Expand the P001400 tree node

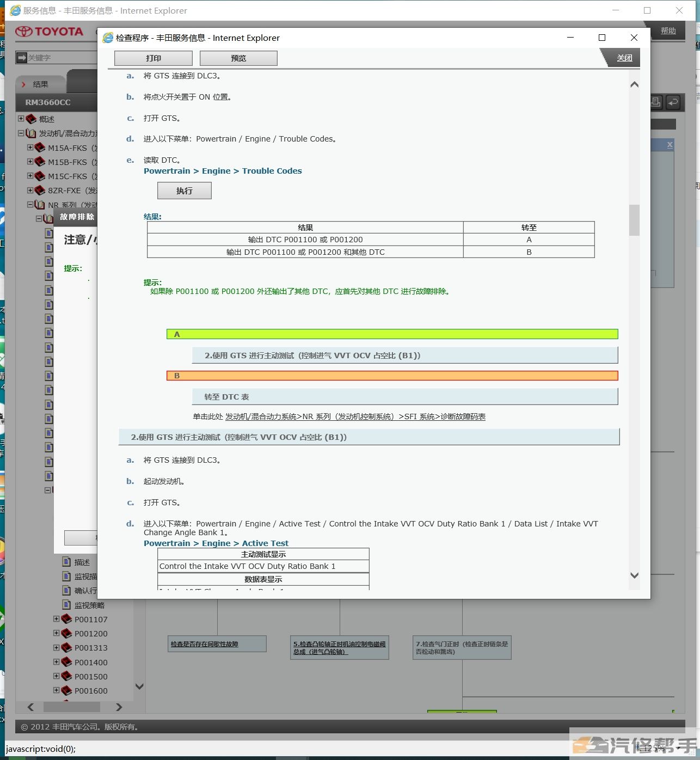tap(56, 662)
